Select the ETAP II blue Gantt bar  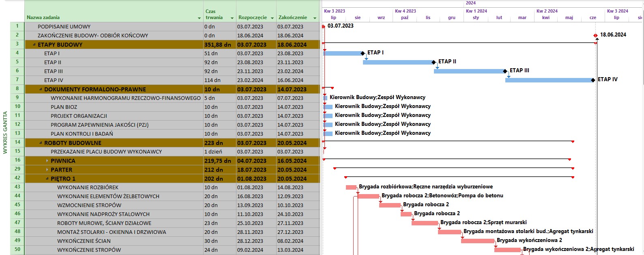tap(397, 62)
